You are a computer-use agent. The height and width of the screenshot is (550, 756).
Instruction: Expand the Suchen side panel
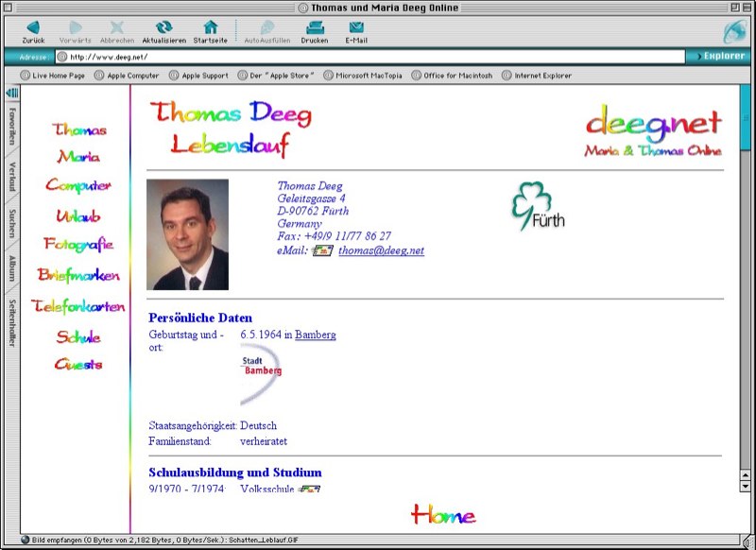coord(12,223)
